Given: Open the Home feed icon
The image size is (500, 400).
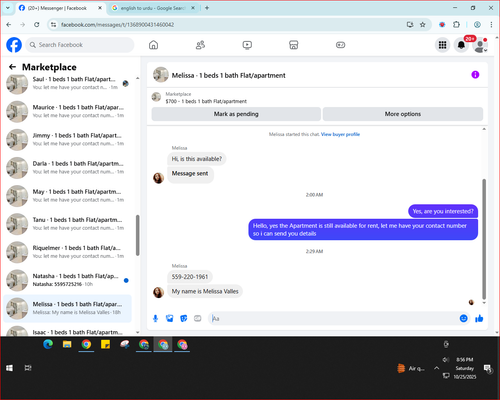Looking at the screenshot, I should coord(153,45).
